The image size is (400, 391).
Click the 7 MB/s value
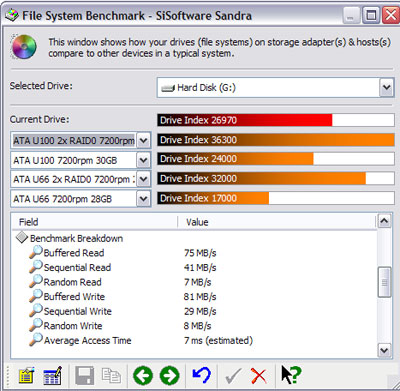198,282
